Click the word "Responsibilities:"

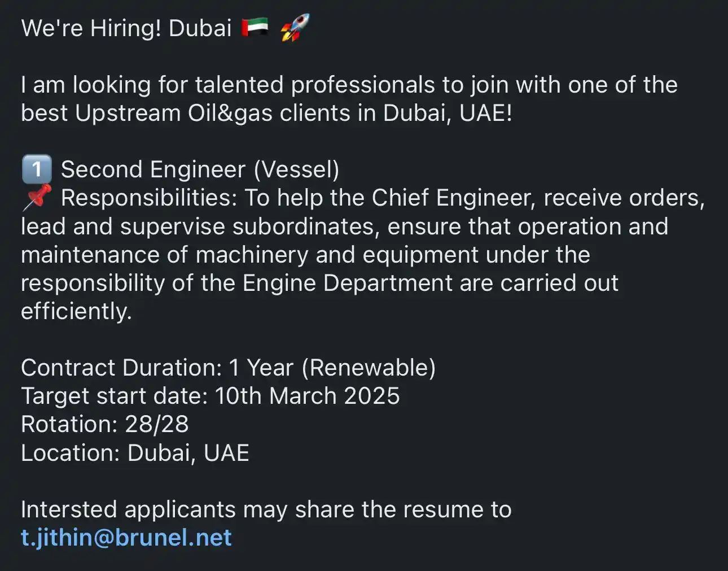pos(150,198)
